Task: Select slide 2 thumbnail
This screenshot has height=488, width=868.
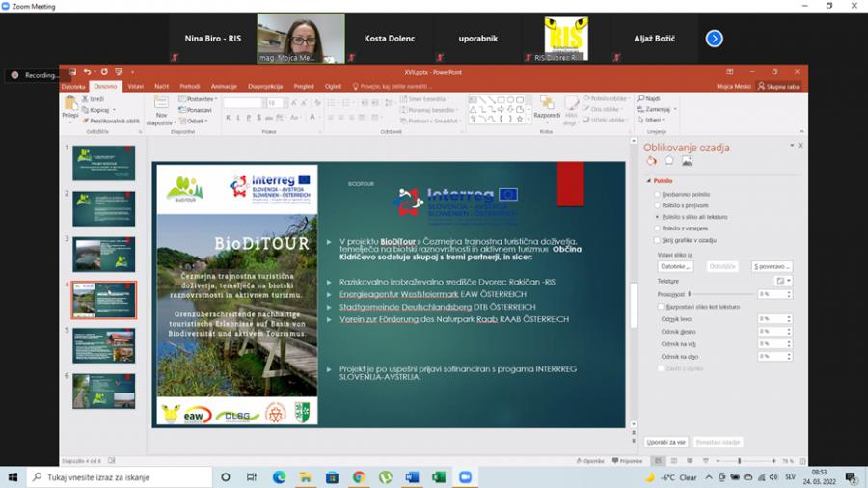Action: [103, 208]
